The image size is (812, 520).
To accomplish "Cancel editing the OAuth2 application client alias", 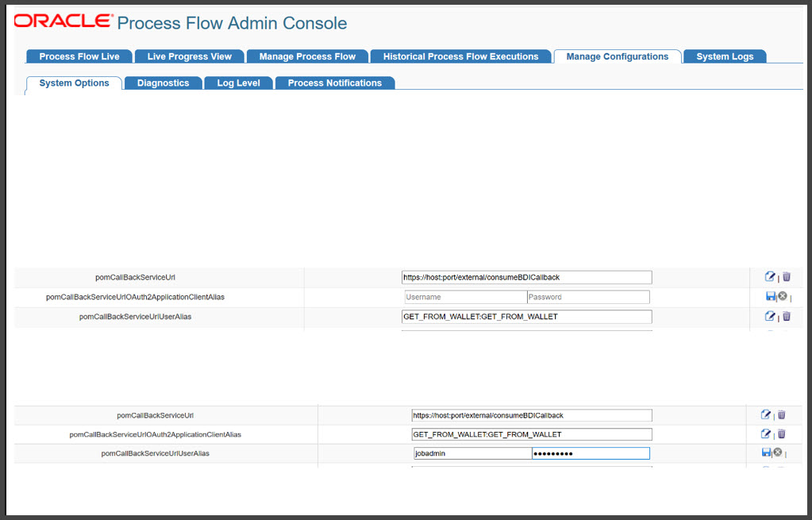I will [783, 295].
